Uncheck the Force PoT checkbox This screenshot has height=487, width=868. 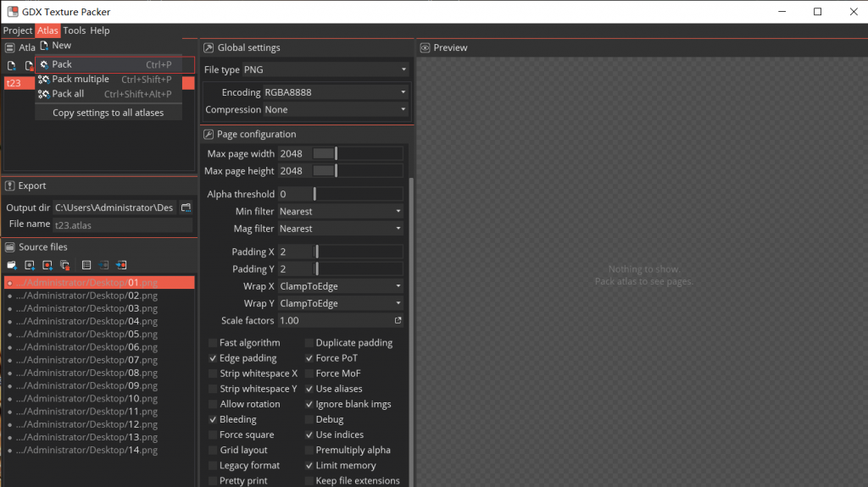[x=309, y=358]
